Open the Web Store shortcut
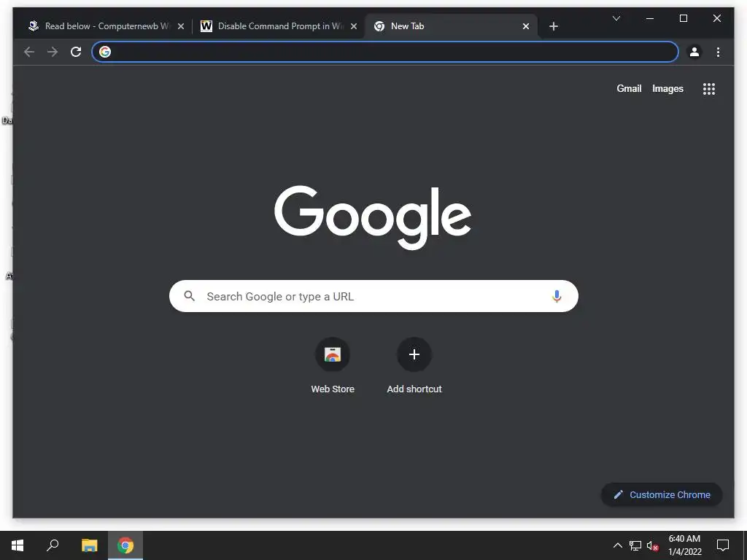Viewport: 747px width, 560px height. [x=333, y=366]
